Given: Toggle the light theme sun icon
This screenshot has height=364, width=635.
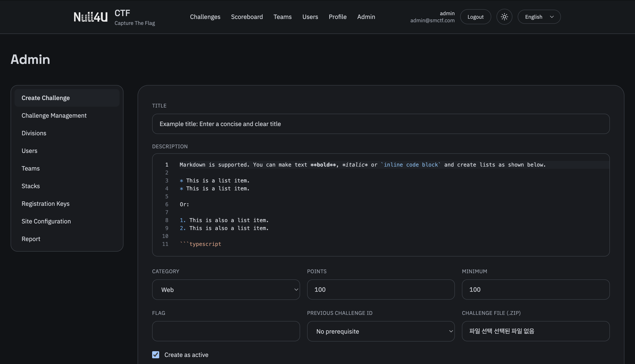Looking at the screenshot, I should pyautogui.click(x=504, y=17).
